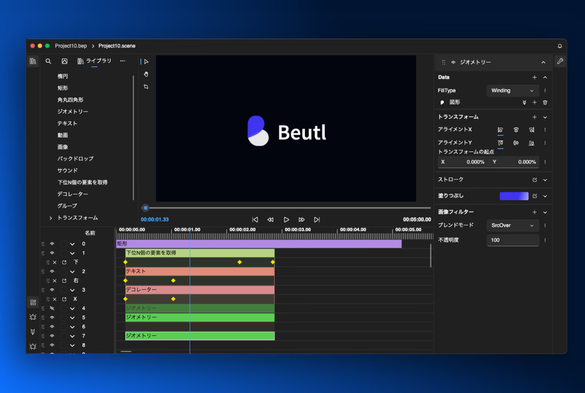
Task: Expand トランスフォーム in the library tree
Action: pyautogui.click(x=51, y=218)
